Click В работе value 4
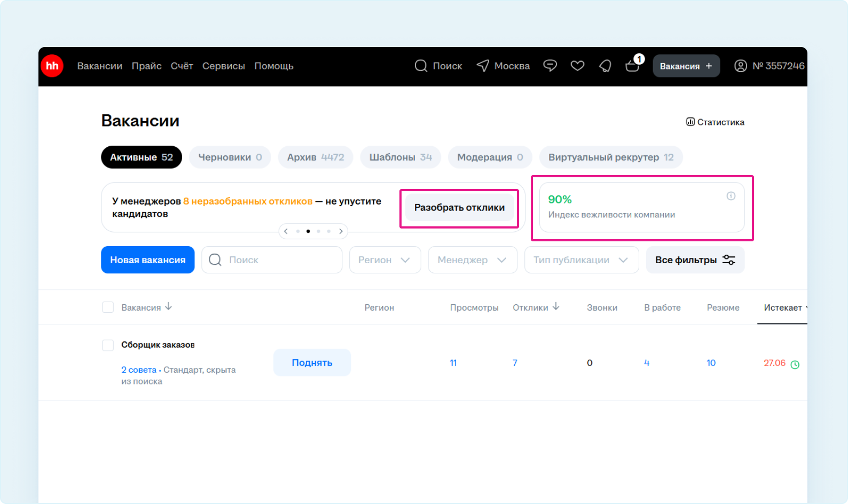 tap(647, 363)
